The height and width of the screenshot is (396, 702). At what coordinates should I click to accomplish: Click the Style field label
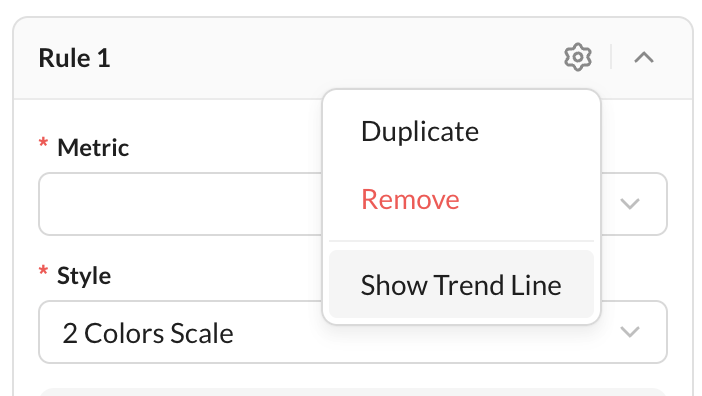click(x=84, y=276)
